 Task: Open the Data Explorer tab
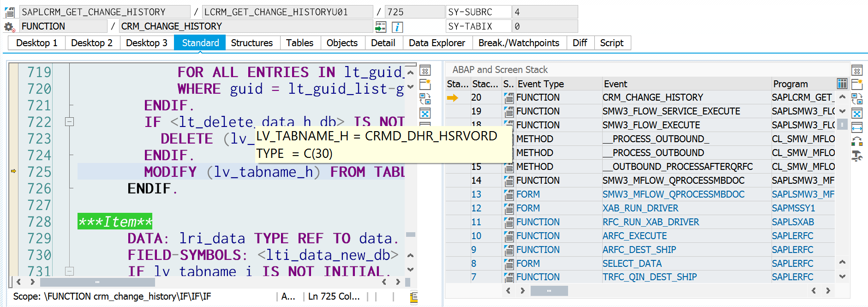click(437, 43)
